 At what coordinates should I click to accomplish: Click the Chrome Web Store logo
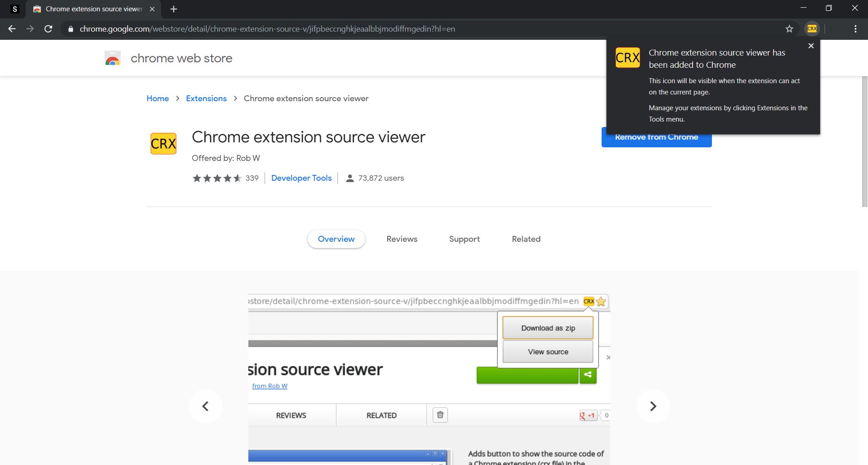(x=113, y=58)
